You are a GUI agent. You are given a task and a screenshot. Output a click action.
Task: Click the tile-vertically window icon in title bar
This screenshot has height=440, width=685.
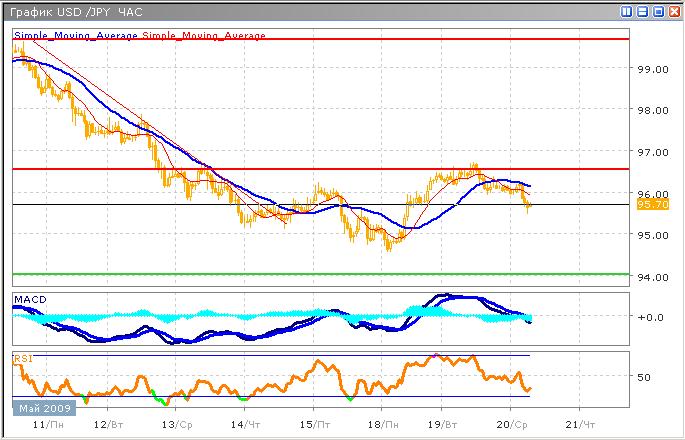coord(626,11)
